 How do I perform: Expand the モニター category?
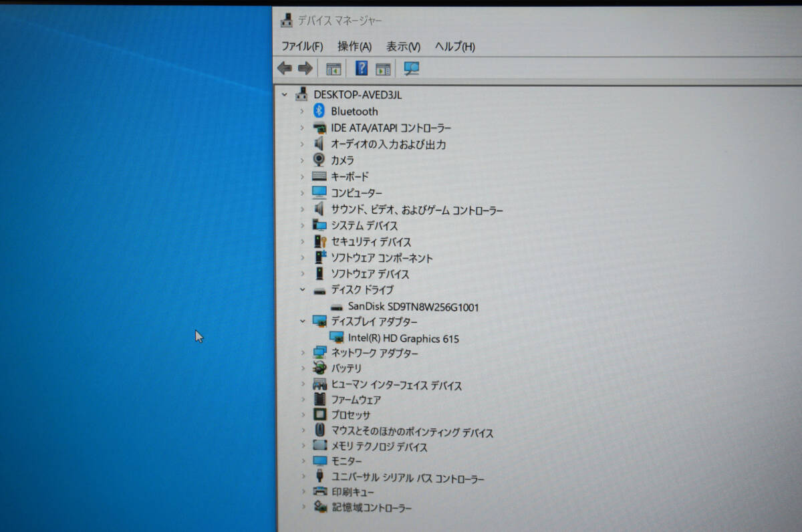coord(304,460)
